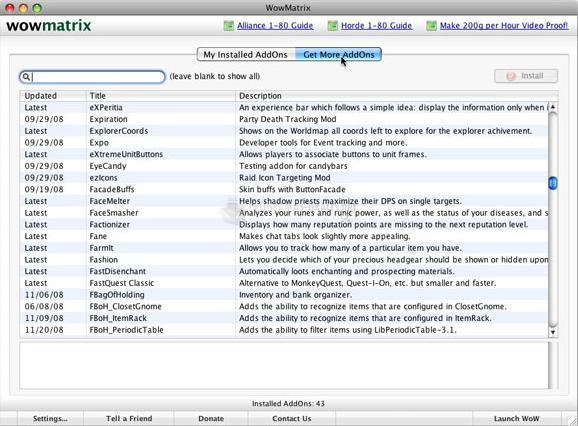Screen dimensions: 578x426
Task: Click the 11/09/08 updated date cell
Action: [44, 318]
